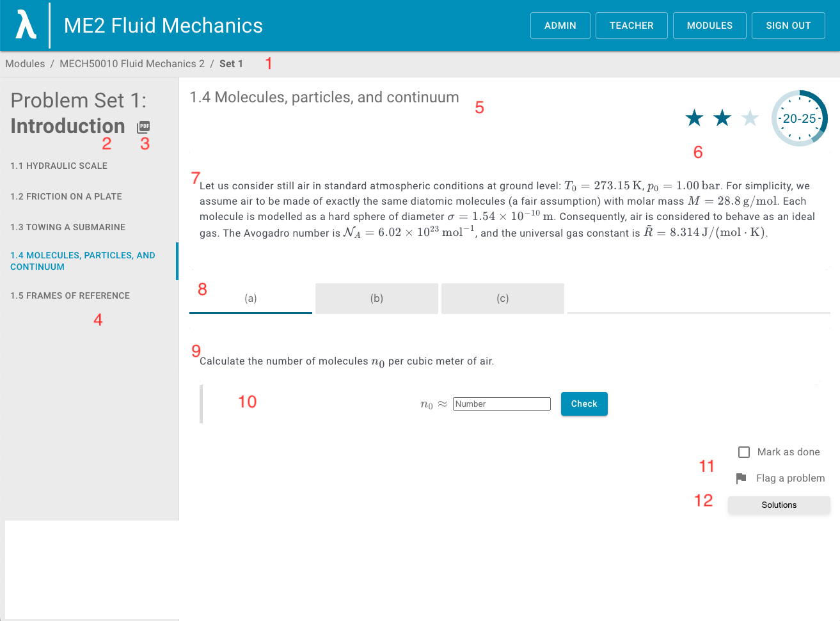
Task: Download the PDF of Problem Set 1
Action: pyautogui.click(x=142, y=127)
